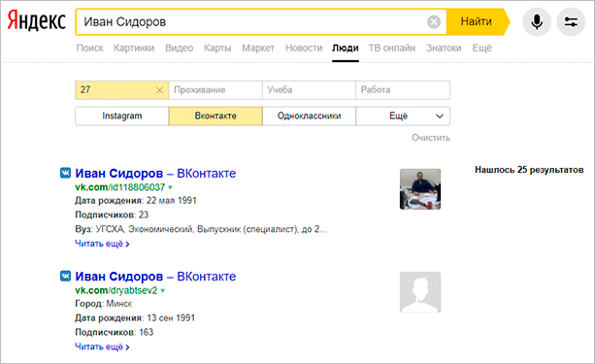Switch to the Маркет tab

(x=258, y=49)
